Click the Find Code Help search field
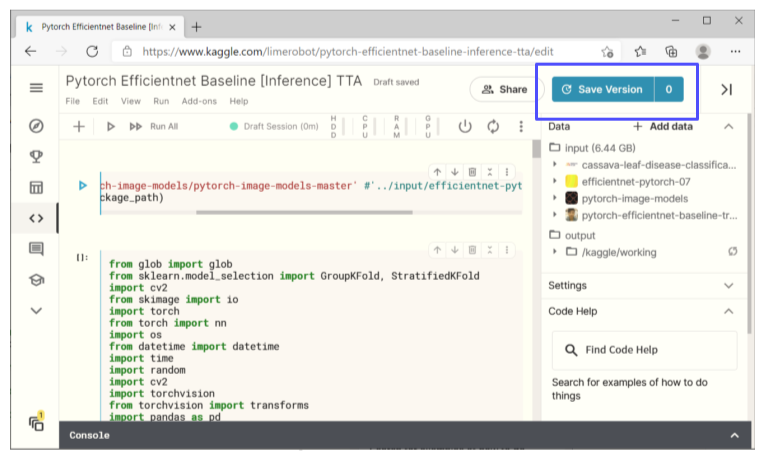Screen dimensions: 767x460 [644, 350]
